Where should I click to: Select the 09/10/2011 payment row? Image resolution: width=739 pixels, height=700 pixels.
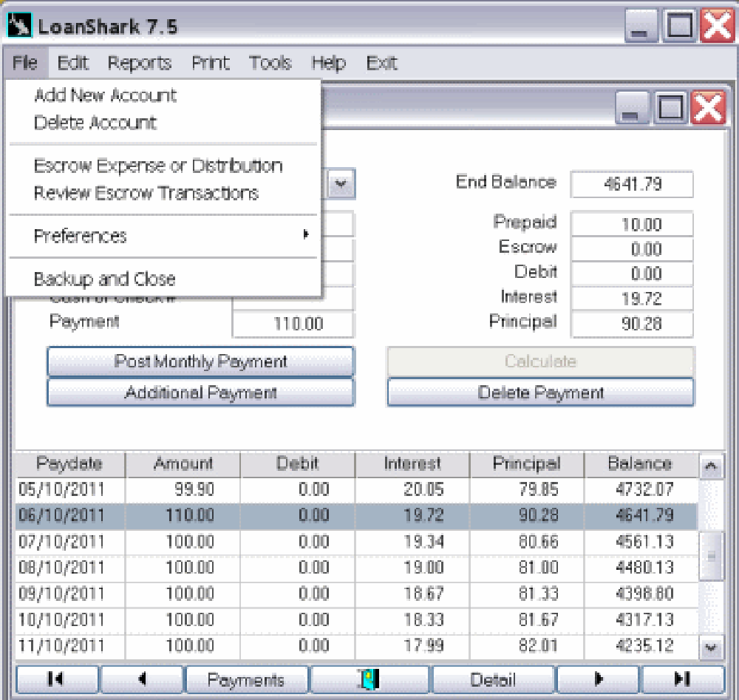pyautogui.click(x=356, y=594)
